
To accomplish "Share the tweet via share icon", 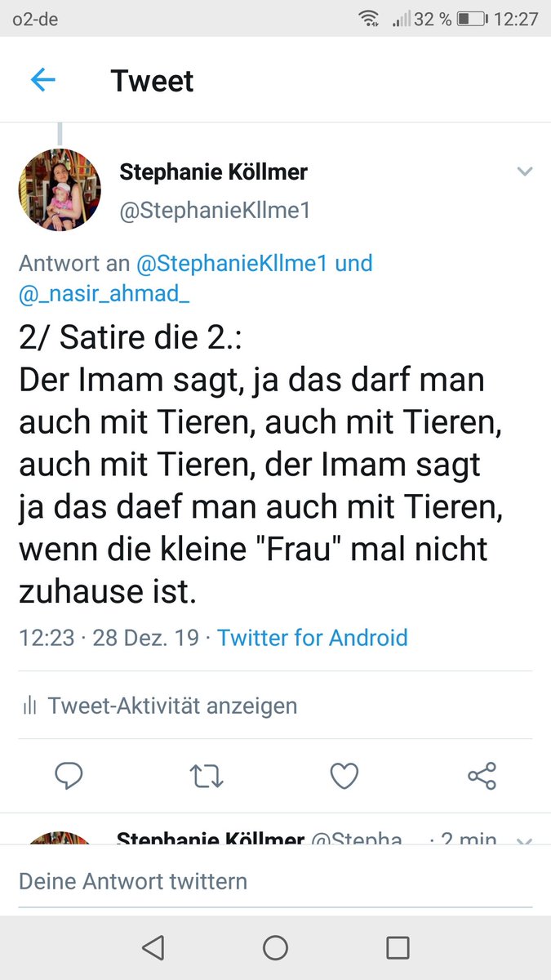I will click(482, 776).
